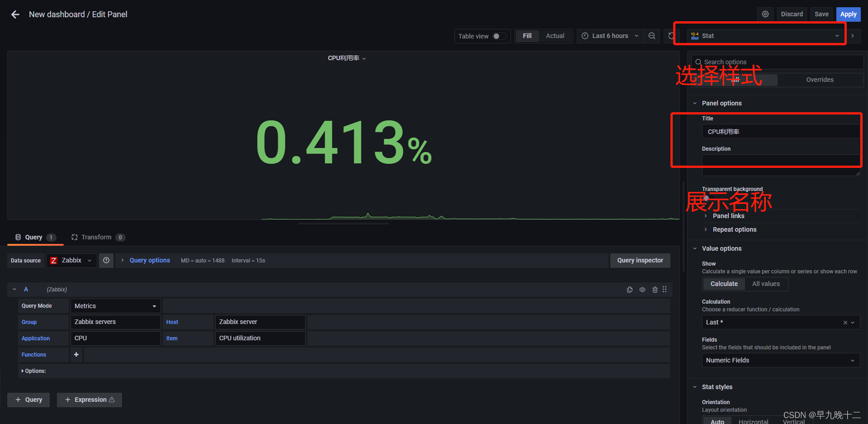Duplicate query A with copy icon

(x=630, y=290)
